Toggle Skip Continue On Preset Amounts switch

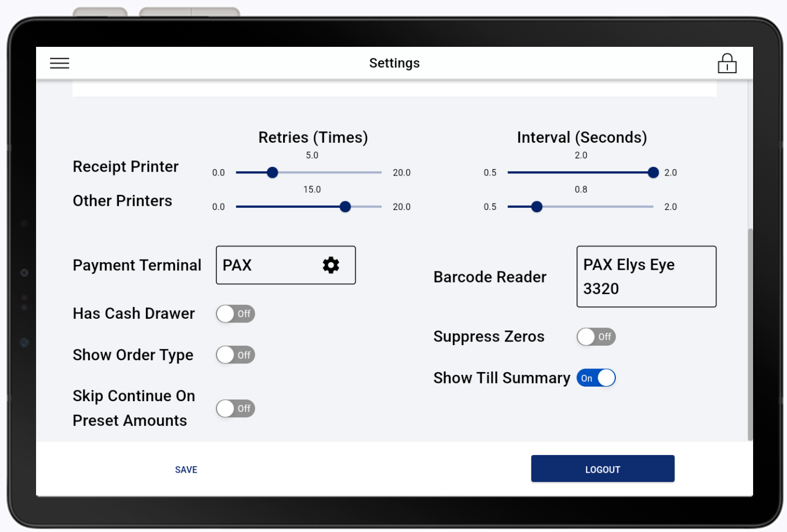235,408
